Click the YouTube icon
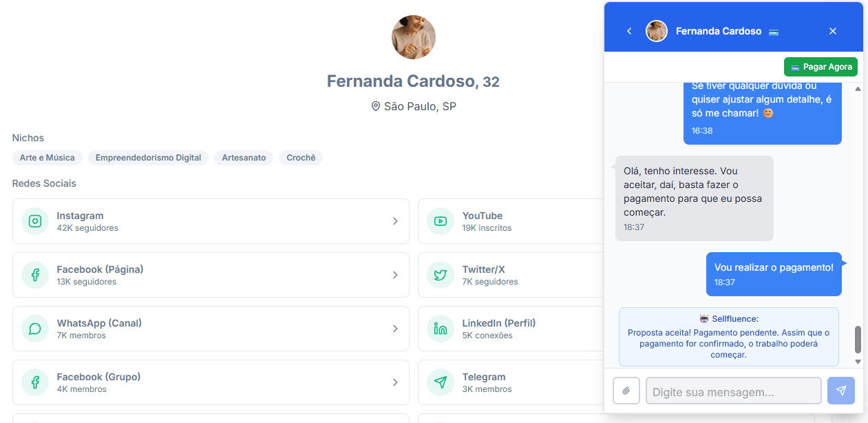This screenshot has height=423, width=868. click(x=441, y=221)
